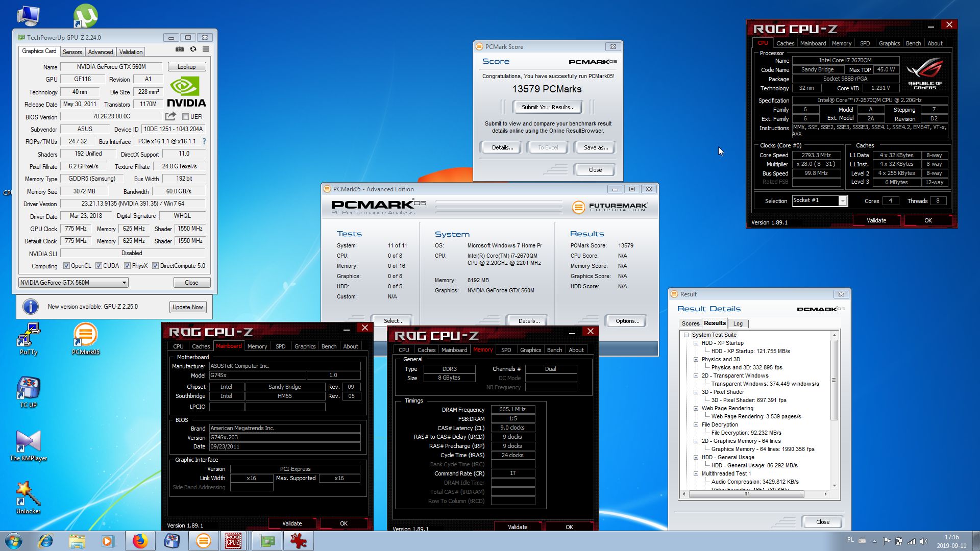Click Save as button in PCMark Score

(x=596, y=147)
